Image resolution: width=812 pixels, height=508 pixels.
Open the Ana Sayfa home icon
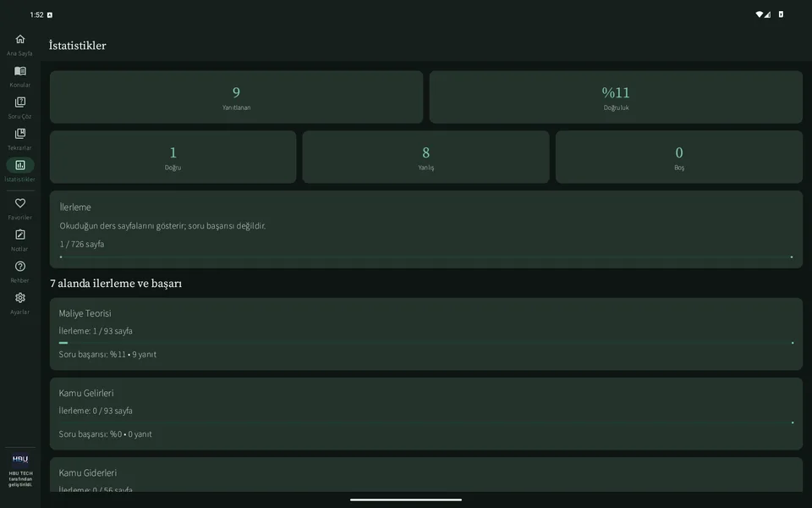click(x=20, y=40)
